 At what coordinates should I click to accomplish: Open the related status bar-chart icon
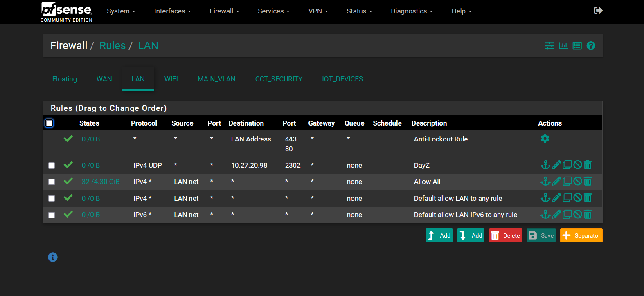click(x=563, y=46)
